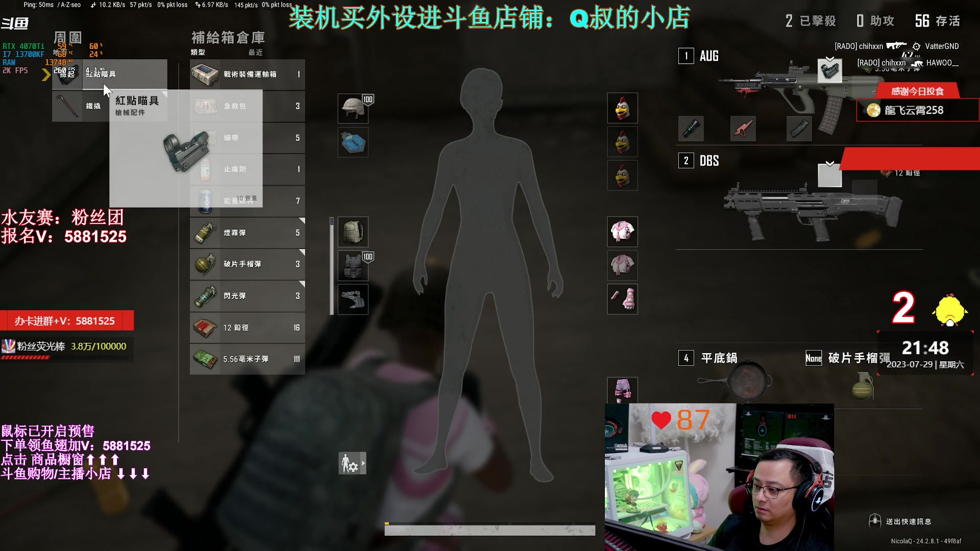Screen dimensions: 980x551
Task: Select the frying pan melee weapon
Action: (735, 380)
